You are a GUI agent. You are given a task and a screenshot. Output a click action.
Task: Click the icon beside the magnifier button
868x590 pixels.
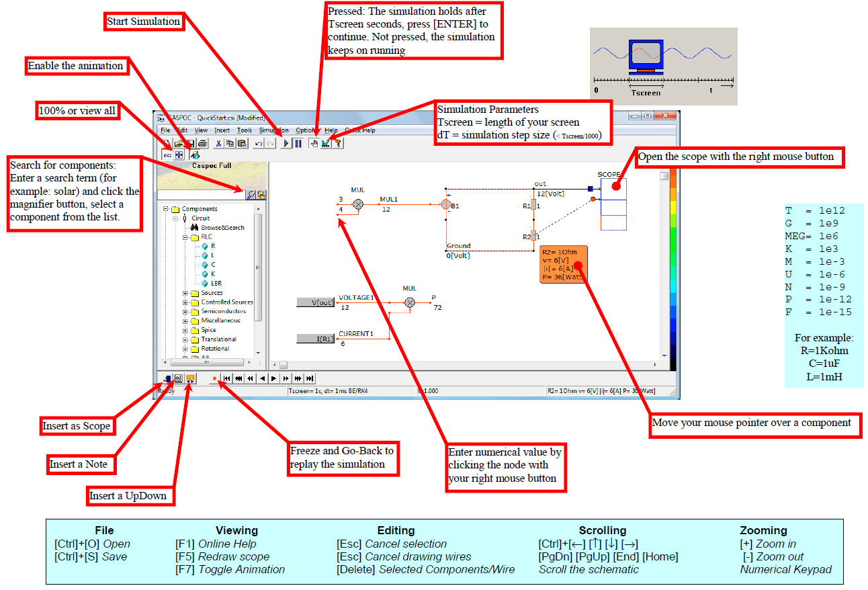point(261,195)
